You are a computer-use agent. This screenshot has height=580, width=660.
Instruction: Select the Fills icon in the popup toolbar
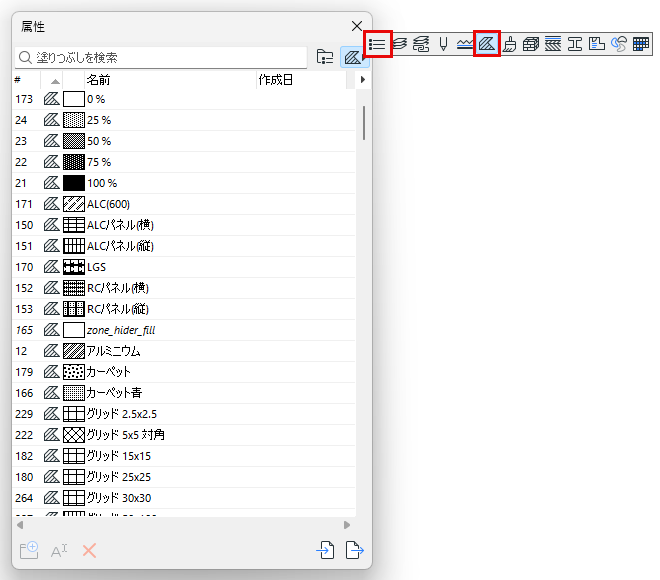point(487,44)
